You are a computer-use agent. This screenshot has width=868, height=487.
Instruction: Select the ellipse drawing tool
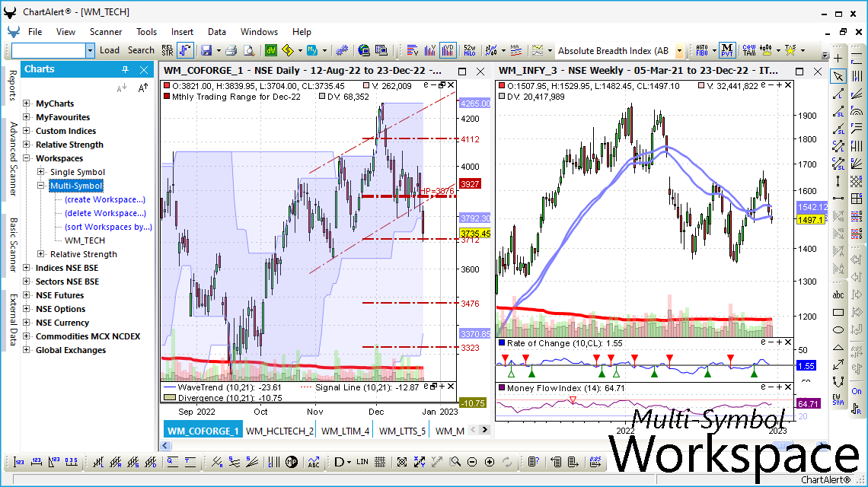pos(838,329)
